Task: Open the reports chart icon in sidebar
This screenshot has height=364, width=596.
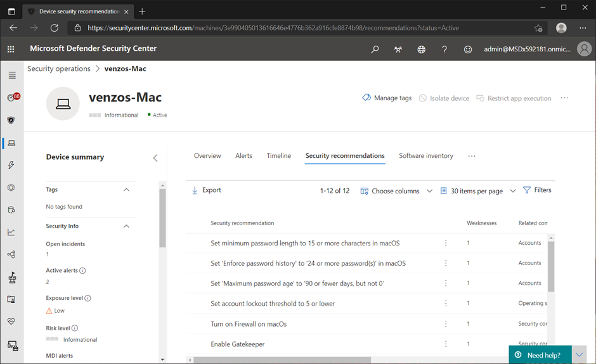Action: point(11,232)
